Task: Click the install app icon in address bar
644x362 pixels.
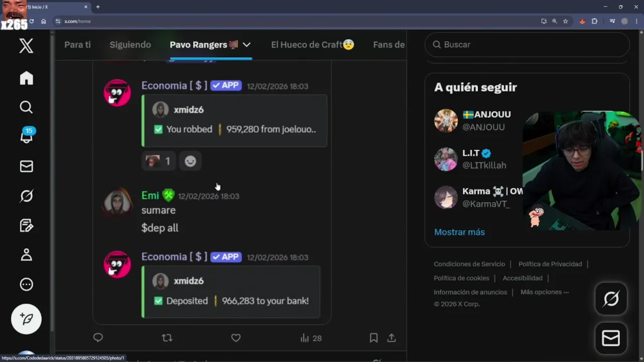Action: [544, 21]
